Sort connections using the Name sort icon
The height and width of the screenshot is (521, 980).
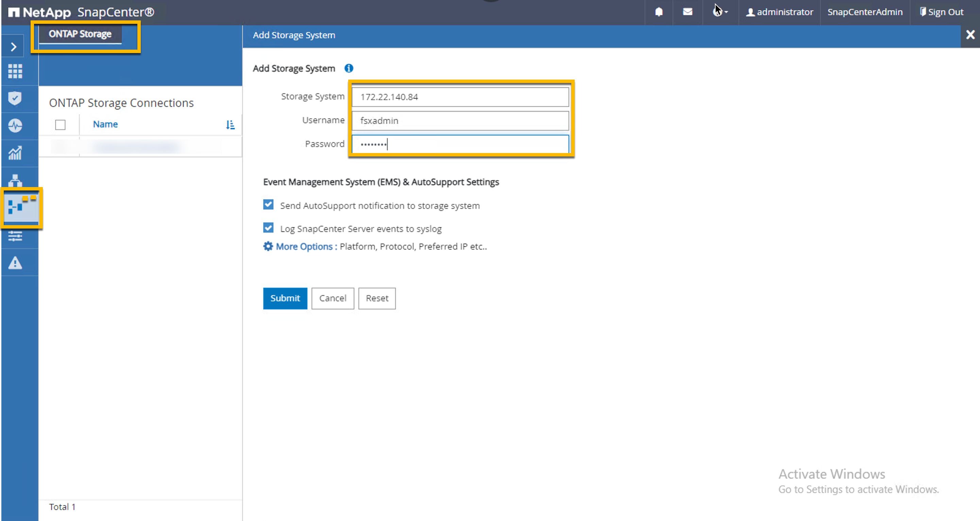point(230,125)
